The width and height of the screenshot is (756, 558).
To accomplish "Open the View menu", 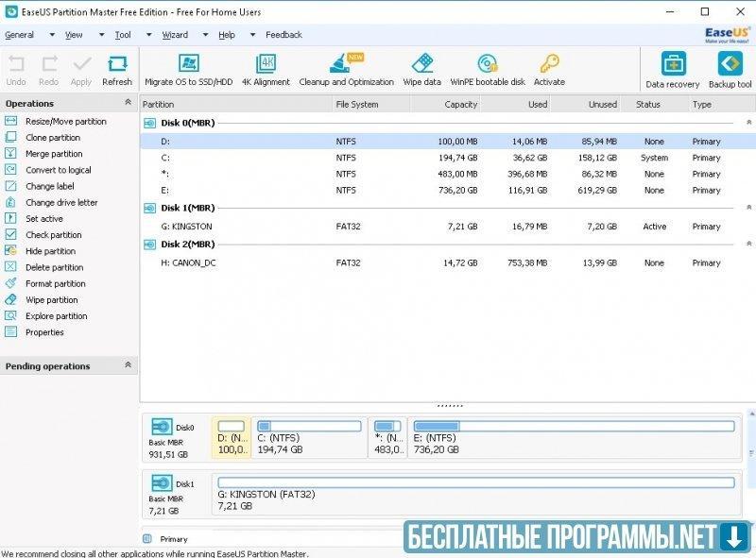I will pos(74,35).
